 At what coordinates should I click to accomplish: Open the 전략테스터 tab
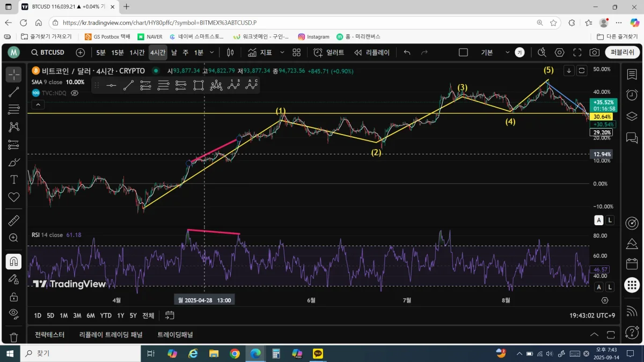click(x=50, y=335)
